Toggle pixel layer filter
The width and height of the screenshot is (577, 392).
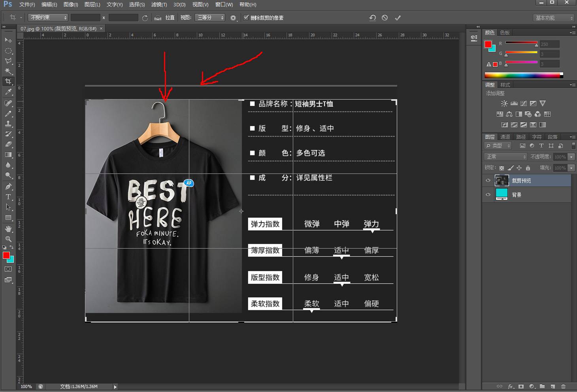(522, 146)
